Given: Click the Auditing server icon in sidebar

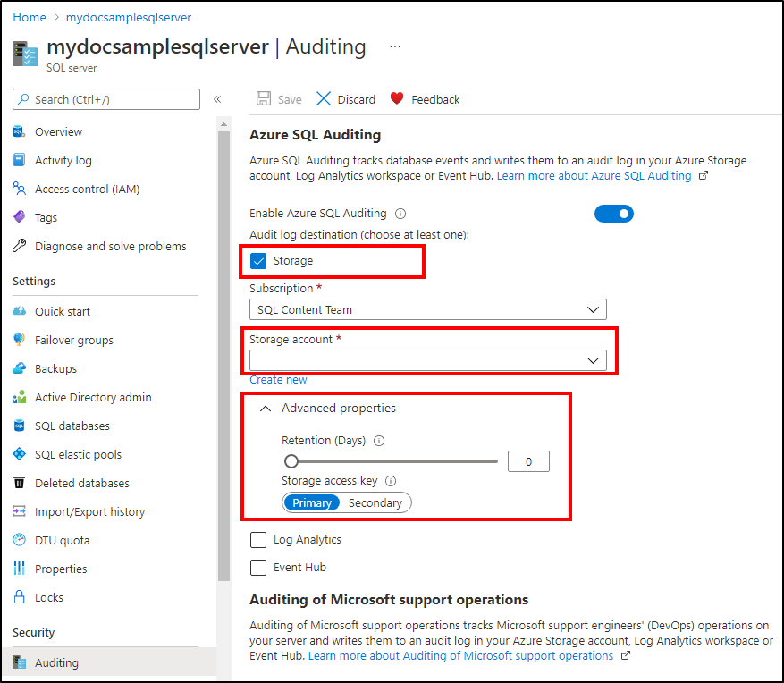Looking at the screenshot, I should coord(19,662).
